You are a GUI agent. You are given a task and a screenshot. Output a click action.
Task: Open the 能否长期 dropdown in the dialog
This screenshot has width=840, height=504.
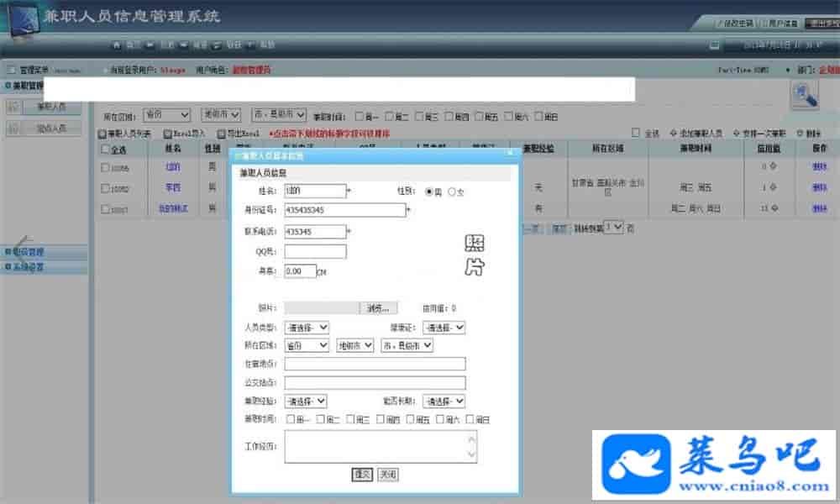click(444, 402)
